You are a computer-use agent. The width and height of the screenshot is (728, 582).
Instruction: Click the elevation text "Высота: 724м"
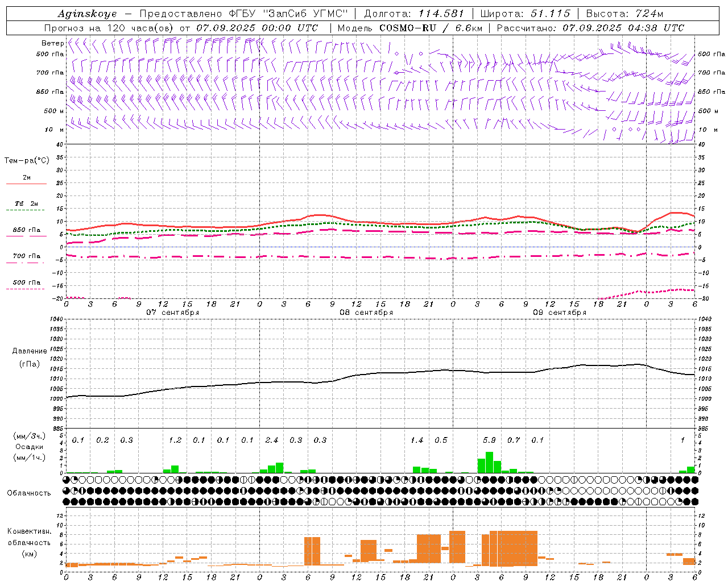pos(624,14)
